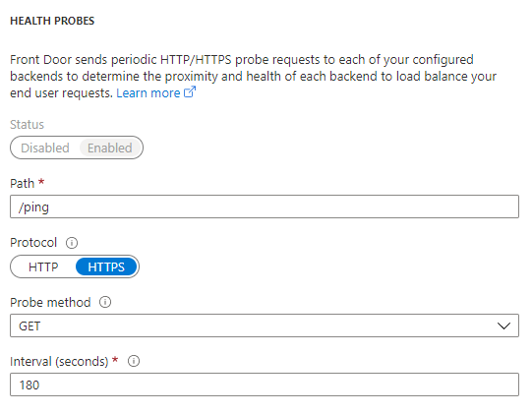Click the Front Door description paragraph

(x=253, y=77)
